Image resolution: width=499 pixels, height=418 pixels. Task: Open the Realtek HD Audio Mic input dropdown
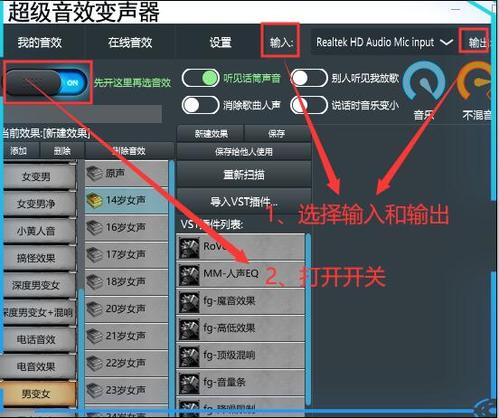point(384,42)
